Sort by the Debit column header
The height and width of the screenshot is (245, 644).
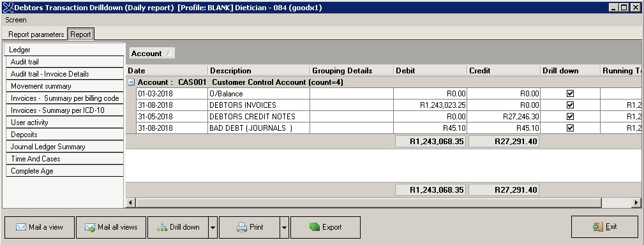[430, 71]
